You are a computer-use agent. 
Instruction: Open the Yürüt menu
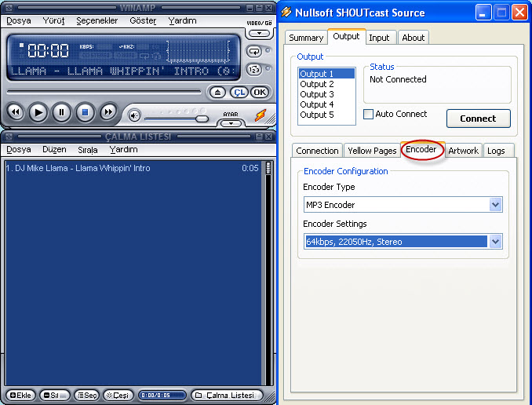(53, 20)
